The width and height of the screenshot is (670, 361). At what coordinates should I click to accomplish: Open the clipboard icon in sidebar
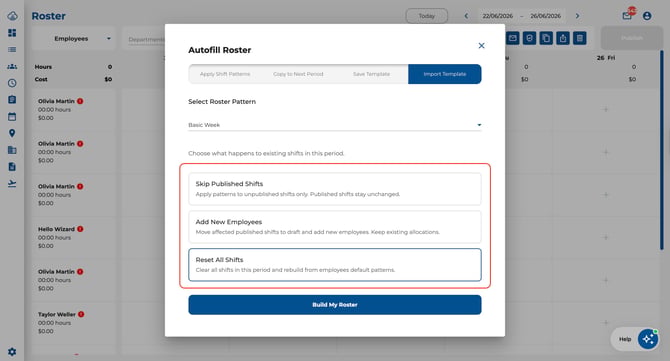click(x=12, y=100)
